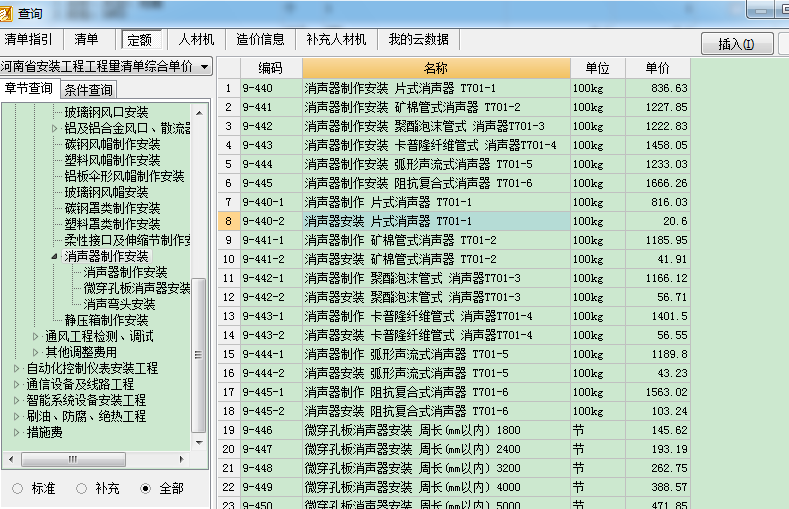Click row number 8 header
The width and height of the screenshot is (789, 509).
pos(229,221)
